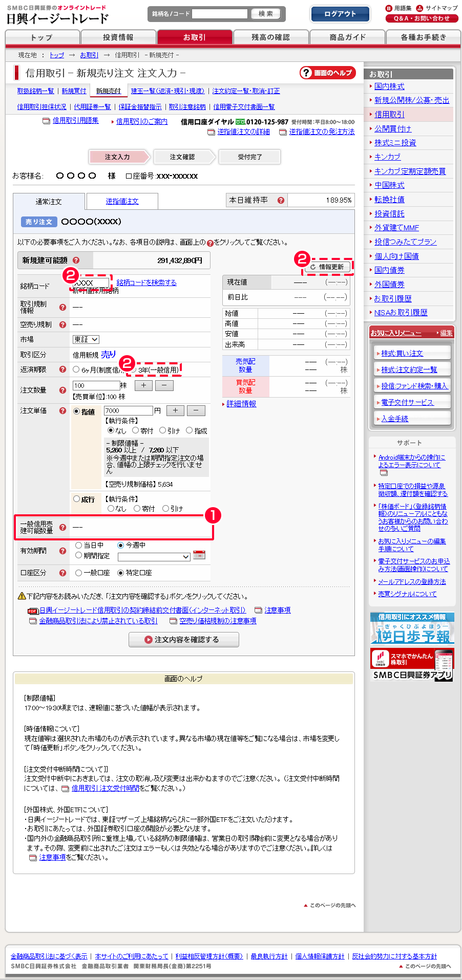Click help icon beside 返済期限
The image size is (462, 980).
coord(62,369)
